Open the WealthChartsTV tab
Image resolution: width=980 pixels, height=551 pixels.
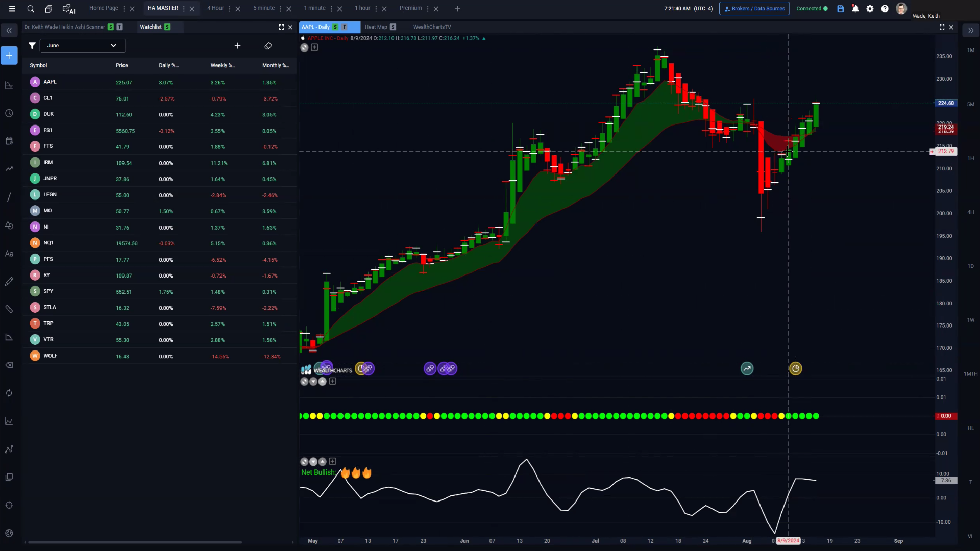click(x=432, y=27)
